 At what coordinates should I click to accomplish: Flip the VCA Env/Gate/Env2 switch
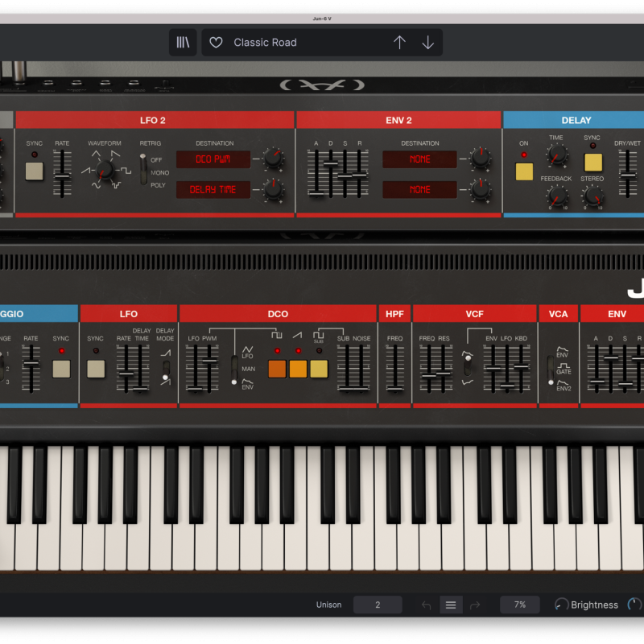551,369
